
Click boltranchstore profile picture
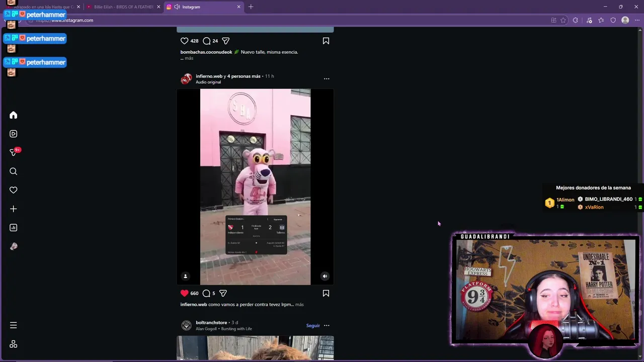click(x=186, y=325)
